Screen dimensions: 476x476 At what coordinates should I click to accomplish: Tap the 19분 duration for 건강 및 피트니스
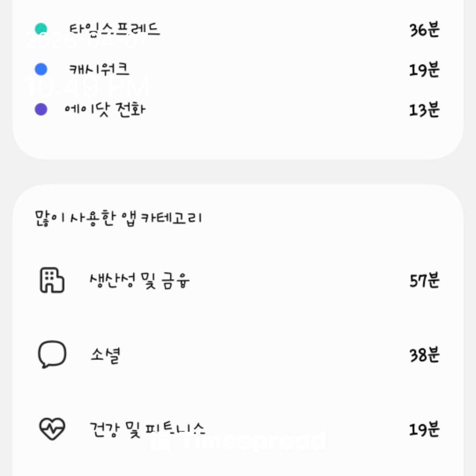click(424, 429)
